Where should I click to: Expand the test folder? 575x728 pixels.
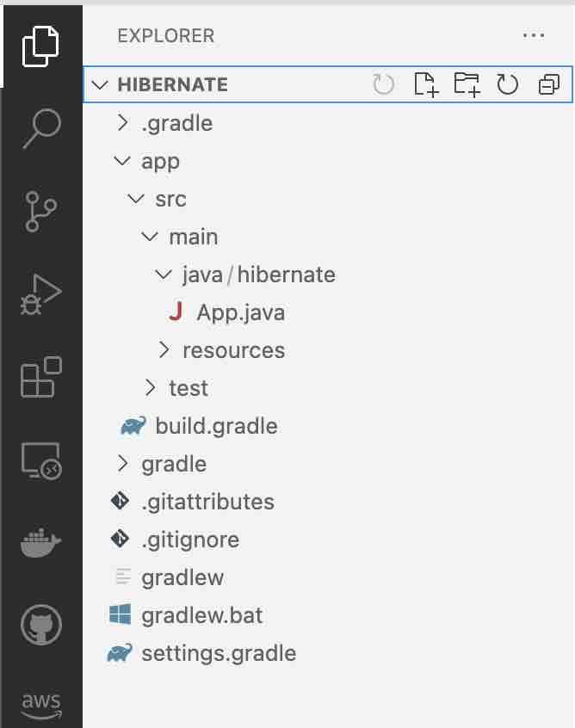pyautogui.click(x=188, y=388)
